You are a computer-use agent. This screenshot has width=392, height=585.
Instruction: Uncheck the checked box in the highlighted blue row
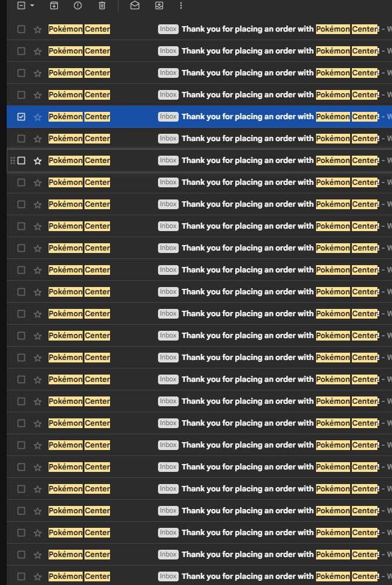(x=21, y=117)
